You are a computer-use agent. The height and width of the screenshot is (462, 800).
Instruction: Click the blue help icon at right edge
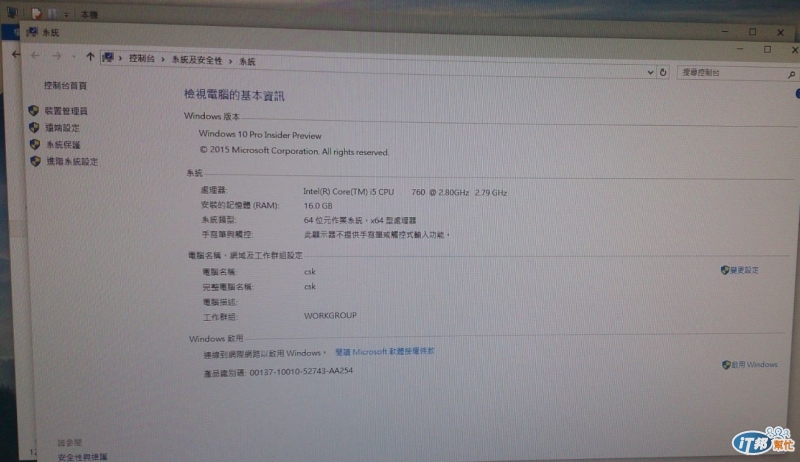point(797,94)
